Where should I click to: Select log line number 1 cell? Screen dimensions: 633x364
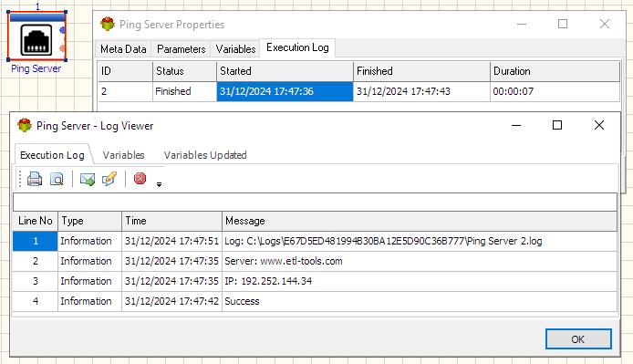point(36,241)
